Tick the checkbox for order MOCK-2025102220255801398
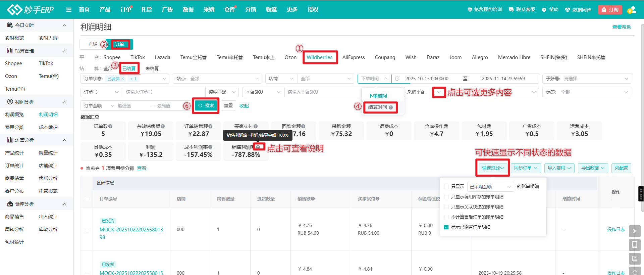Image resolution: width=644 pixels, height=275 pixels. coord(87,231)
